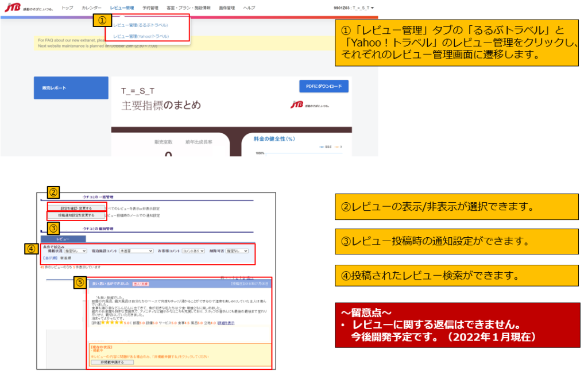Switch to the レビュー tab
588x371 pixels.
click(63, 238)
